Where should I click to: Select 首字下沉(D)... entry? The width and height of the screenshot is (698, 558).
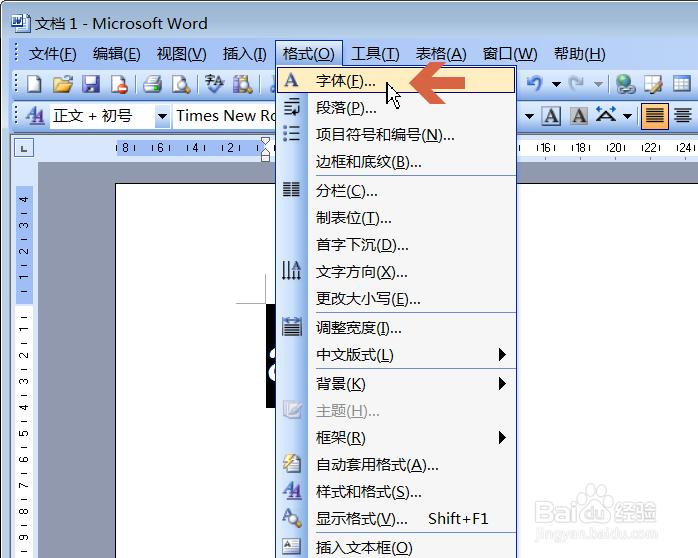coord(396,245)
